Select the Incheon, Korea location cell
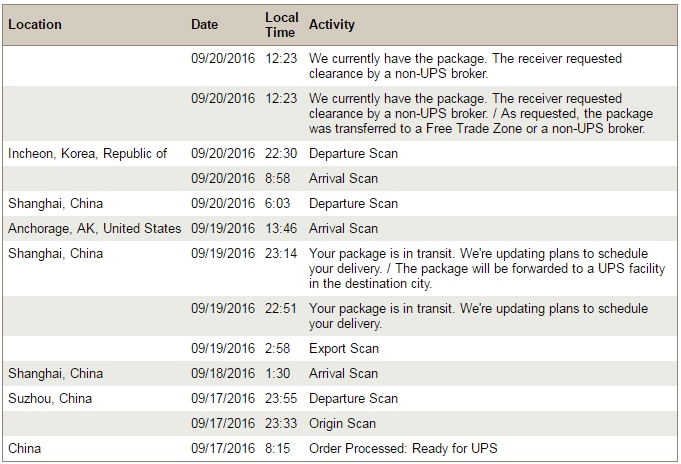Image resolution: width=681 pixels, height=464 pixels. click(x=87, y=154)
